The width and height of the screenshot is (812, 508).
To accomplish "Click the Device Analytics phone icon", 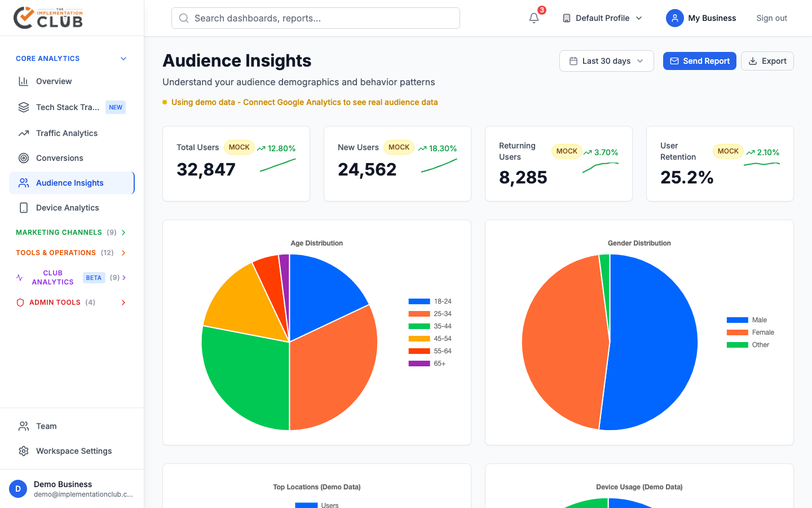I will click(x=24, y=208).
